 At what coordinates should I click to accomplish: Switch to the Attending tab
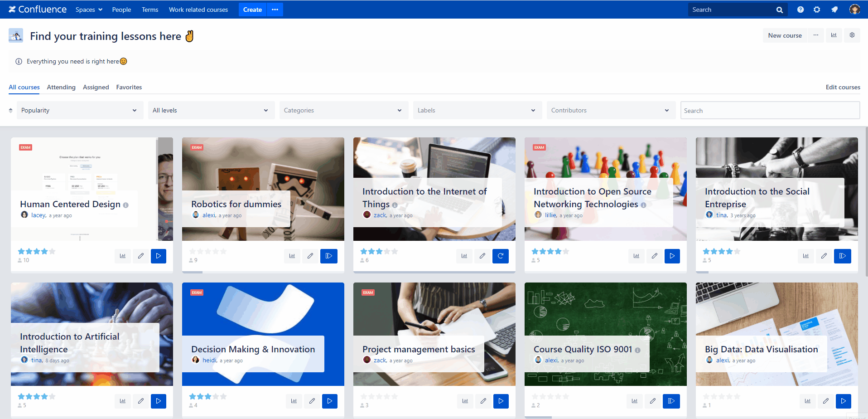(61, 87)
